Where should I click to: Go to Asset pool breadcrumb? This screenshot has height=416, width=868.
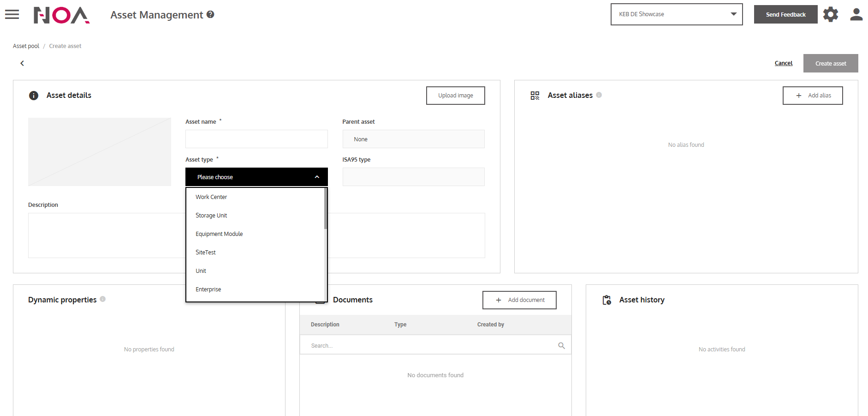coord(26,46)
